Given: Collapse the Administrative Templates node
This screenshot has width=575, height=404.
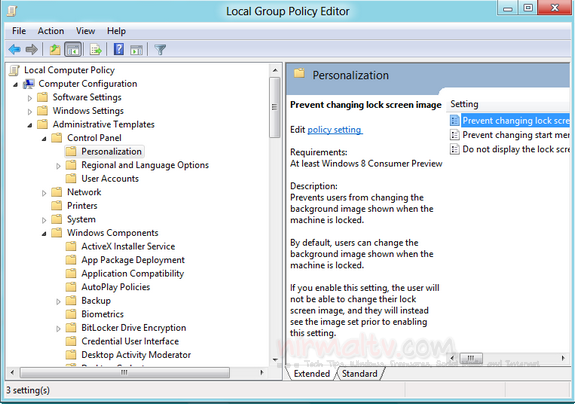Looking at the screenshot, I should [x=30, y=125].
